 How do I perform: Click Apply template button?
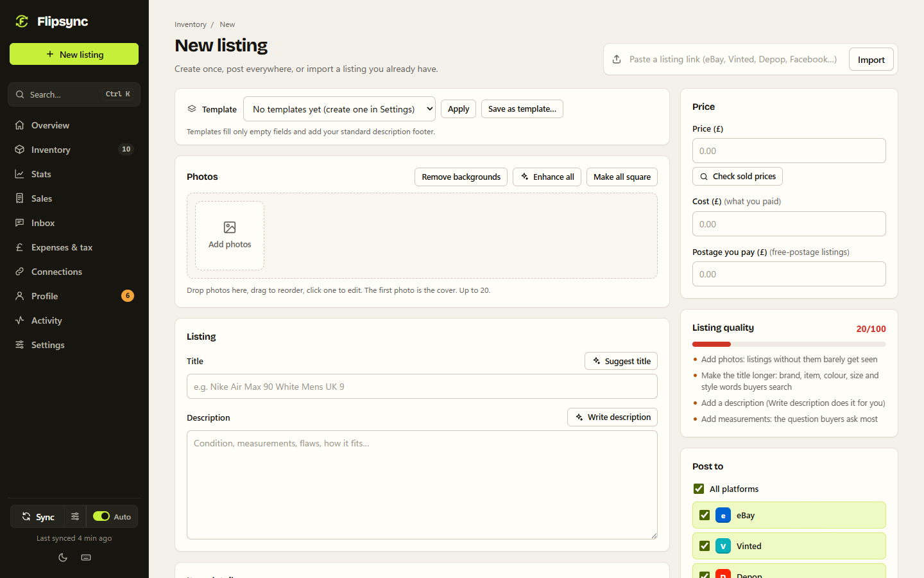pos(458,109)
